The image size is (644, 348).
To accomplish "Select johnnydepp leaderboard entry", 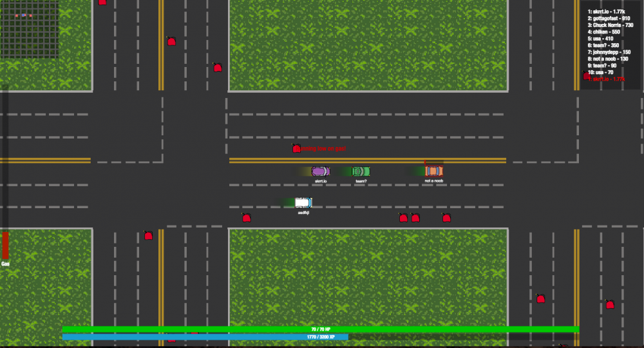I will 609,52.
